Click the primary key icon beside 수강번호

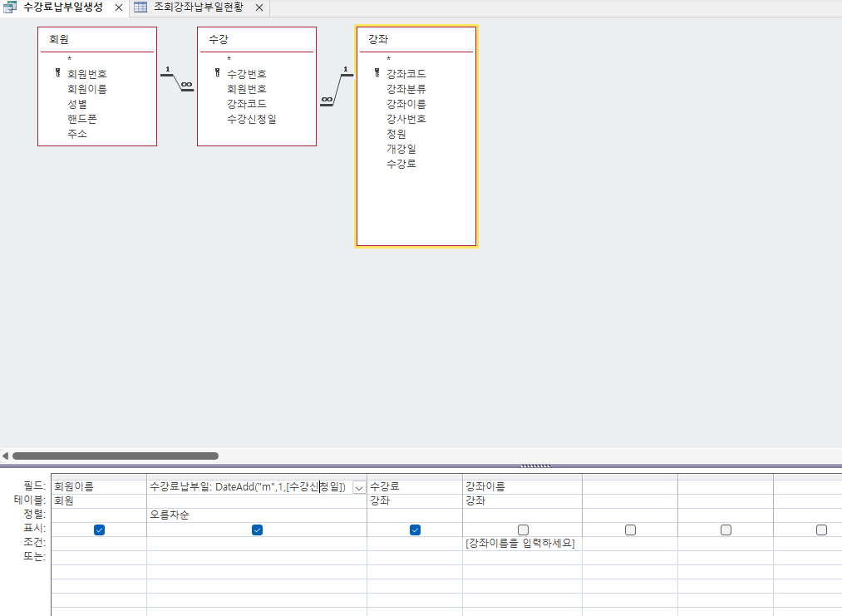click(x=217, y=74)
